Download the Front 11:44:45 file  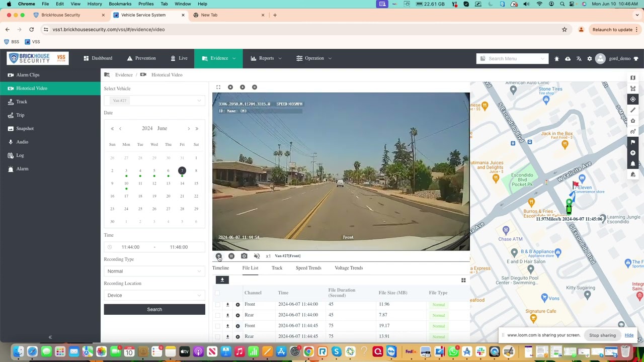(x=227, y=326)
